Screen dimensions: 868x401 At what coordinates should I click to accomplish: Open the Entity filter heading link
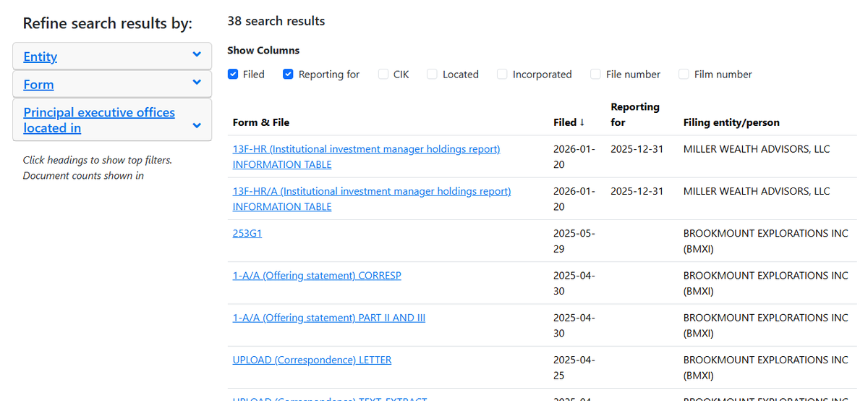40,56
